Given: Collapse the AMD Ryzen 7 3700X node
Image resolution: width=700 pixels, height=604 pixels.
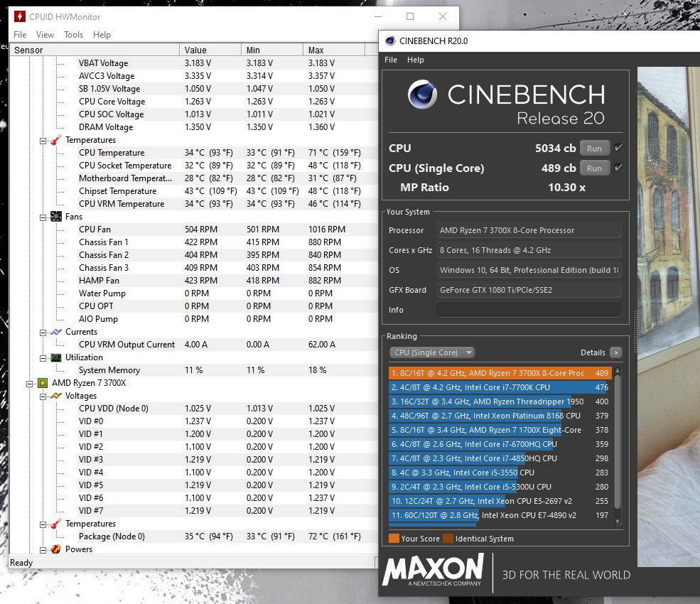Looking at the screenshot, I should coord(29,384).
